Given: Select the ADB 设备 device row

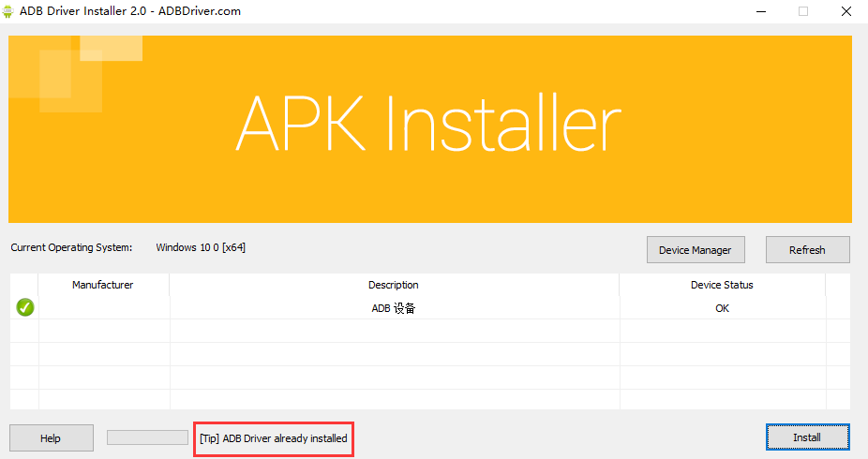Looking at the screenshot, I should [394, 308].
